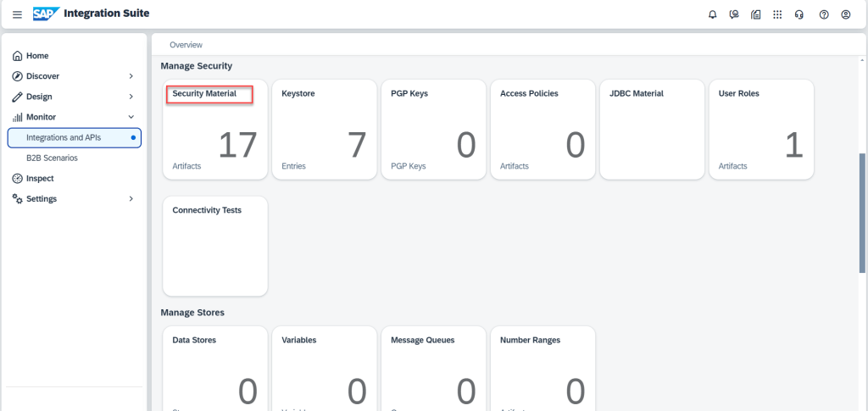Open the user profile icon
Image resolution: width=868 pixels, height=411 pixels.
(x=845, y=14)
